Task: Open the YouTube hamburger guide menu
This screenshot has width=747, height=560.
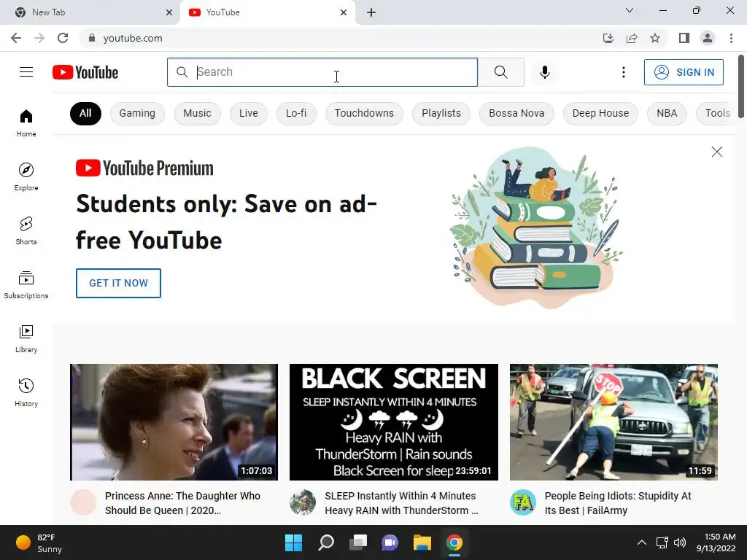Action: (x=26, y=72)
